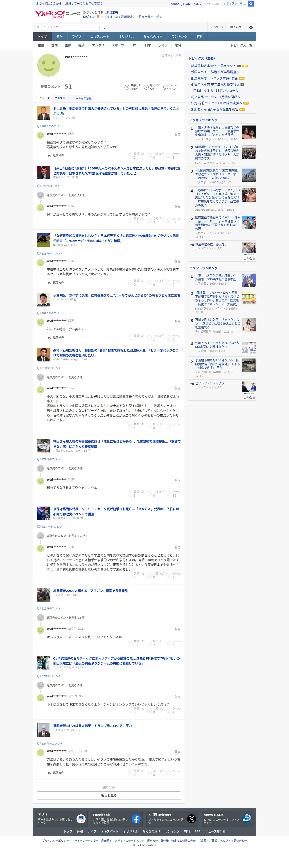Click なるほど on イスラム教 comment
Screen dimensions: 289x868
coord(156,643)
